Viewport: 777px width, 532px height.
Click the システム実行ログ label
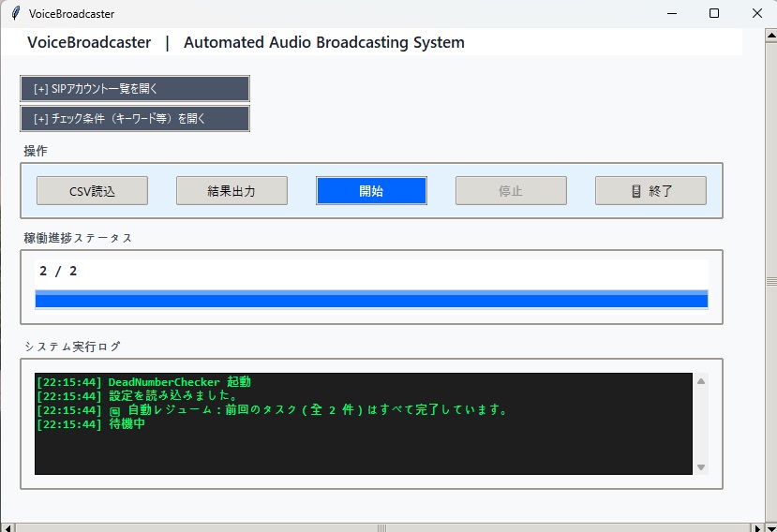(x=72, y=347)
